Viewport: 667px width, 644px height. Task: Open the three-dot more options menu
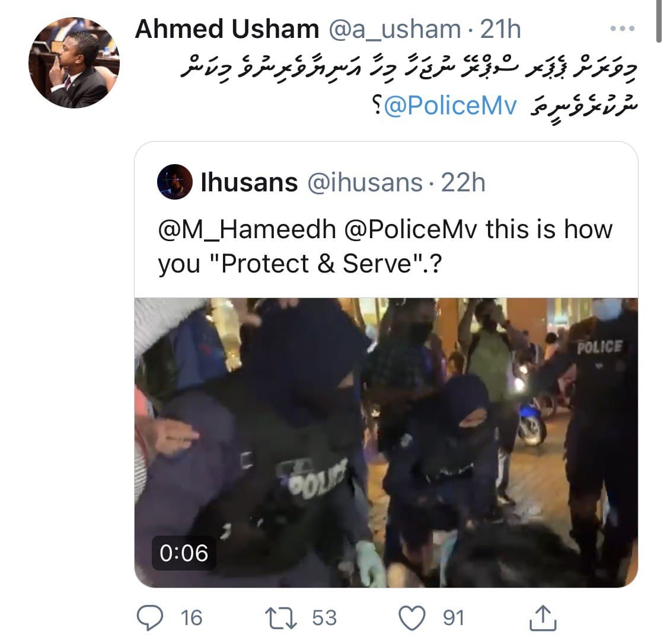point(623,28)
